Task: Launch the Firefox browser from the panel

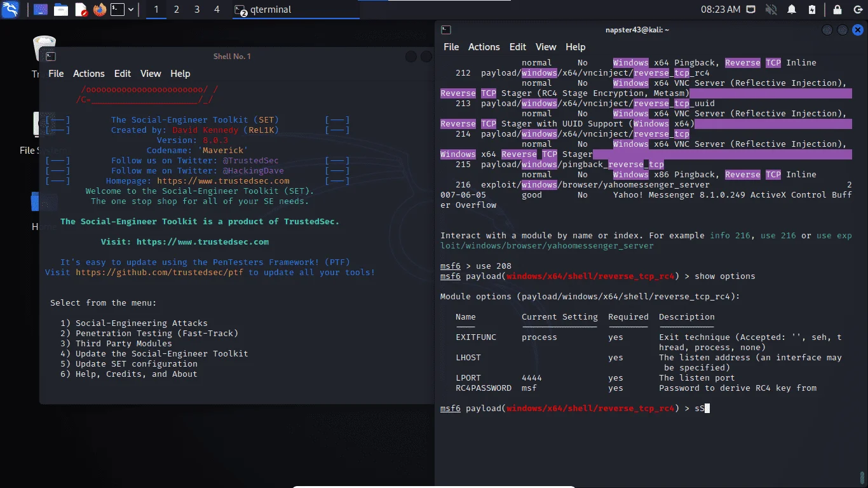Action: (99, 10)
